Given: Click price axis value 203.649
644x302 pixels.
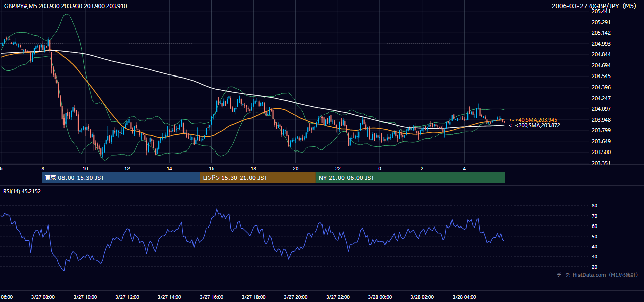Looking at the screenshot, I should (x=601, y=141).
